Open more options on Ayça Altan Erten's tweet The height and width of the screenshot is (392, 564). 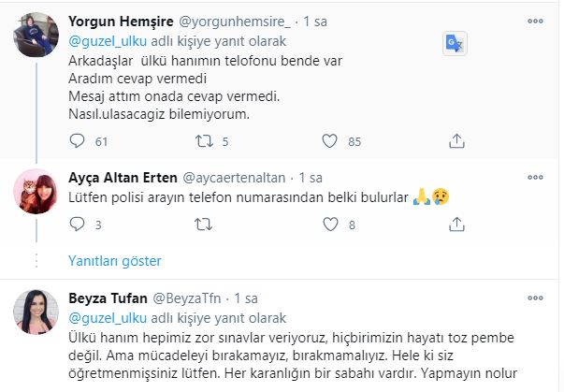pos(537,177)
